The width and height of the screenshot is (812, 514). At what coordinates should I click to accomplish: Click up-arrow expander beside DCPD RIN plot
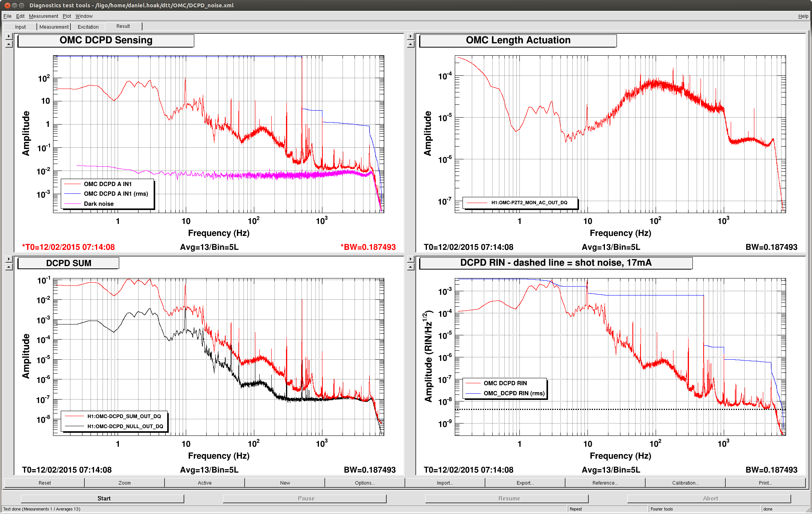pyautogui.click(x=411, y=267)
